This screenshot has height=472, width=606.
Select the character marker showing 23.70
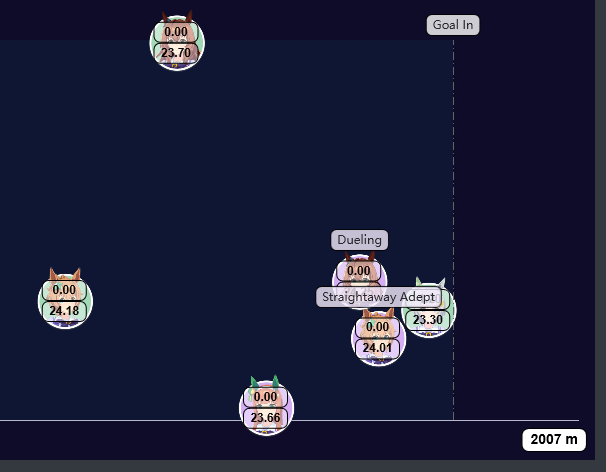coord(177,43)
